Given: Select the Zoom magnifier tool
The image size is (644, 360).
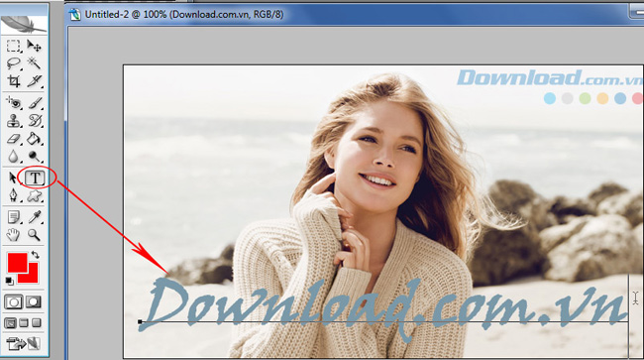Looking at the screenshot, I should pos(34,235).
